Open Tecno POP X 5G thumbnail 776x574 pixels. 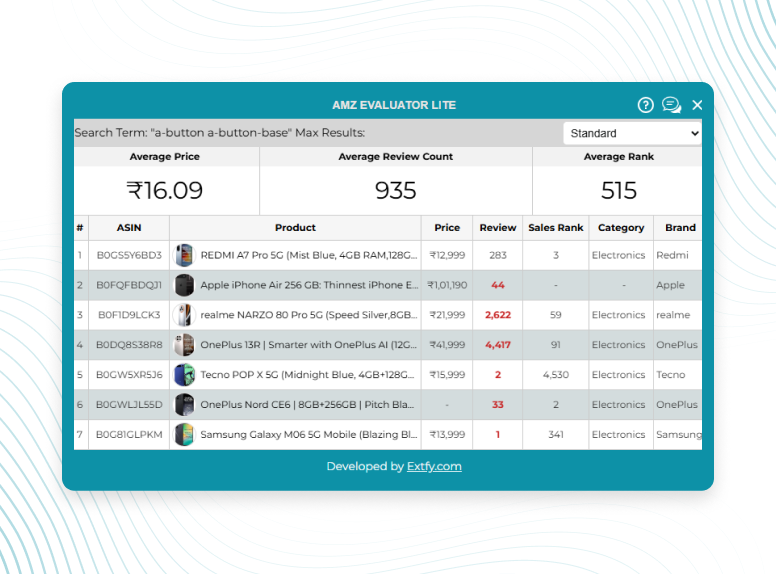click(x=184, y=375)
